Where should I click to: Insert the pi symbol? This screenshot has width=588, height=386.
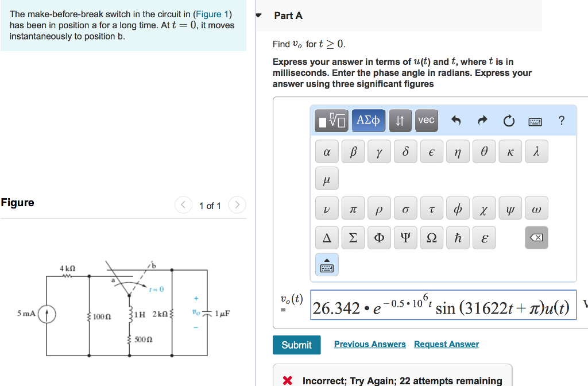353,208
